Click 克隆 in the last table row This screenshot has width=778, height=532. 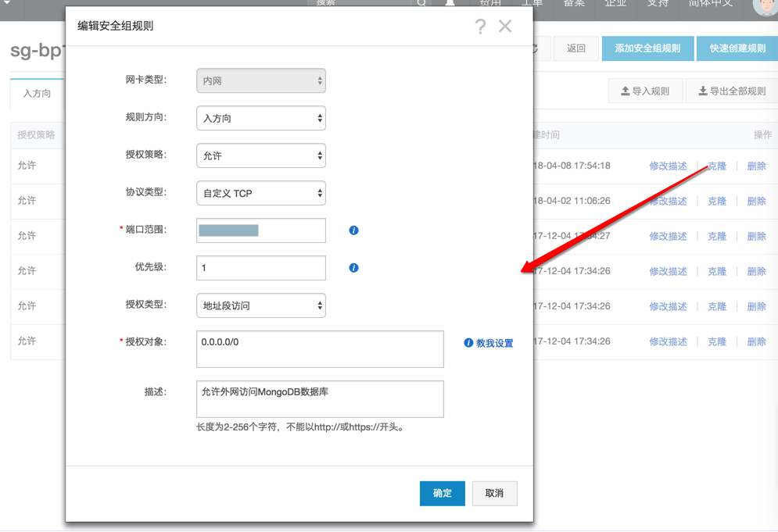pos(717,341)
